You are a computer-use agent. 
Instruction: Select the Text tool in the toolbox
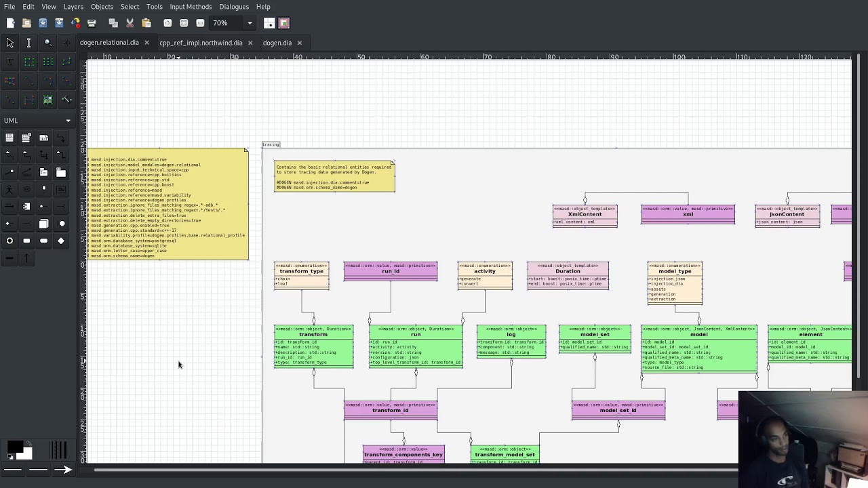point(10,62)
